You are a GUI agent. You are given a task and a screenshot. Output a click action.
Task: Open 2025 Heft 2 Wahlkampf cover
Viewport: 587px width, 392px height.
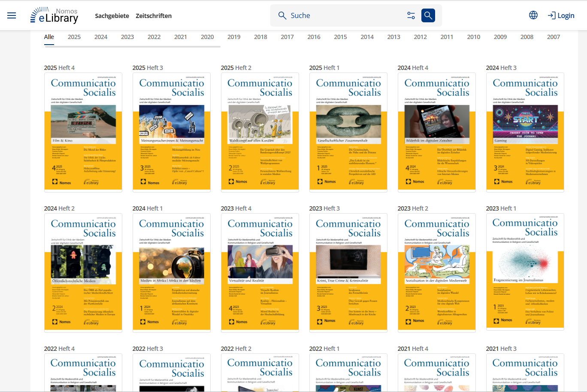[260, 132]
